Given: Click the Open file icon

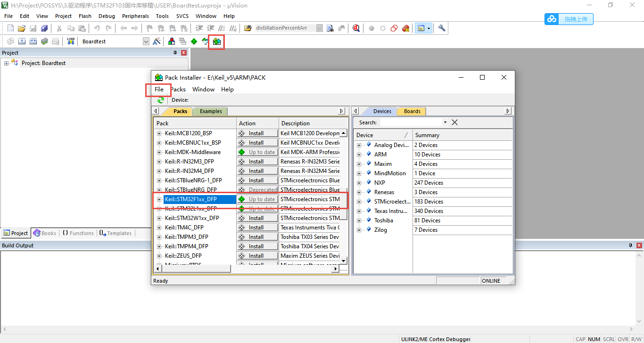Looking at the screenshot, I should (22, 28).
